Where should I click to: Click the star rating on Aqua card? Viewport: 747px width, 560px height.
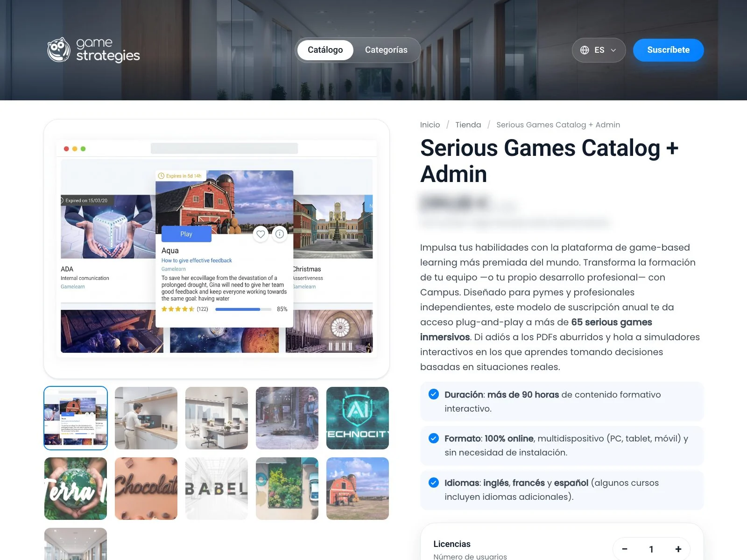(x=178, y=309)
